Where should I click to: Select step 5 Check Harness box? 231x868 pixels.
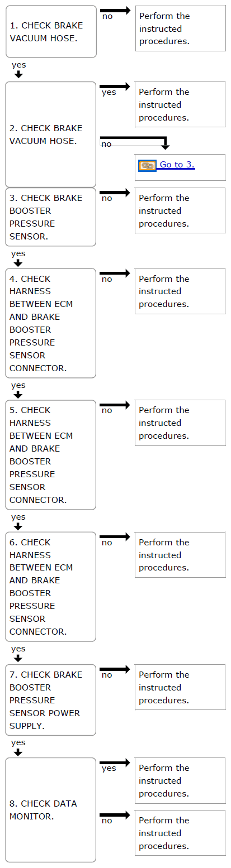(x=51, y=455)
